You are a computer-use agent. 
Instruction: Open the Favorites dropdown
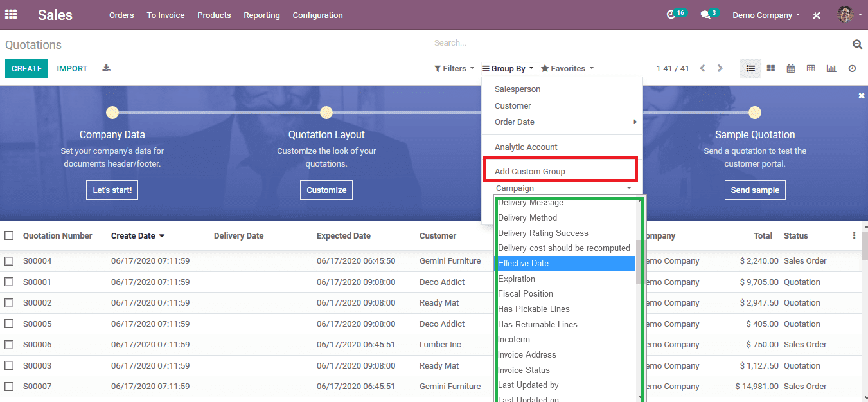point(567,68)
